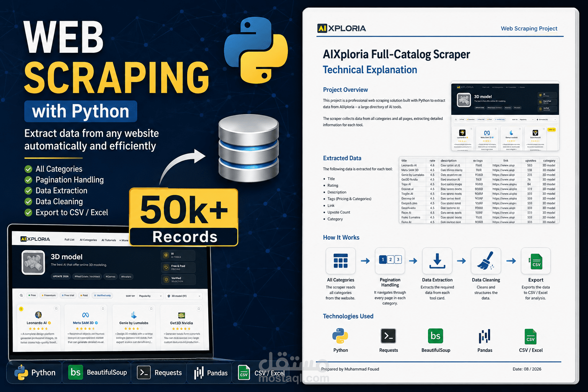Click the Python icon under Technologies Used
The image size is (588, 392).
pyautogui.click(x=340, y=336)
